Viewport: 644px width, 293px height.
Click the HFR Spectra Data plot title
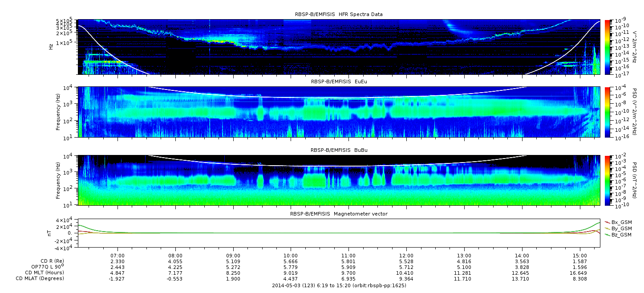[x=339, y=14]
